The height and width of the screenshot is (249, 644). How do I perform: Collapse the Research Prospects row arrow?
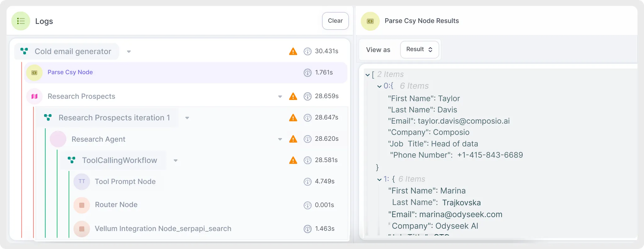280,97
